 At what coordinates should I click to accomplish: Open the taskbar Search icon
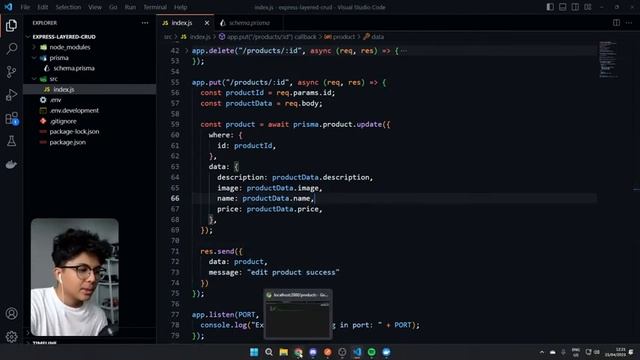point(269,352)
